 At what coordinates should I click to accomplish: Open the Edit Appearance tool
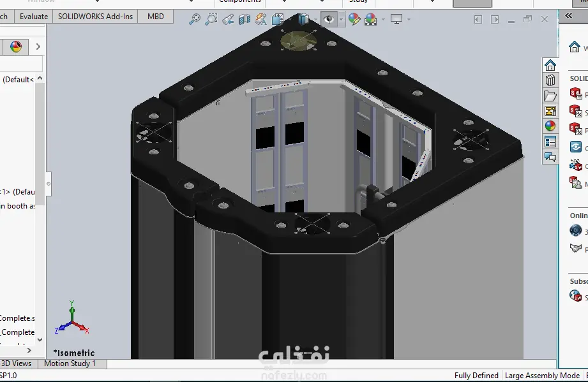[x=354, y=19]
